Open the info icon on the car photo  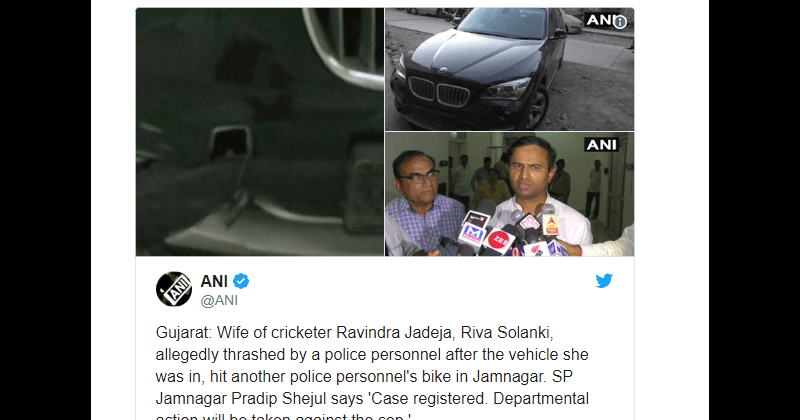(620, 22)
